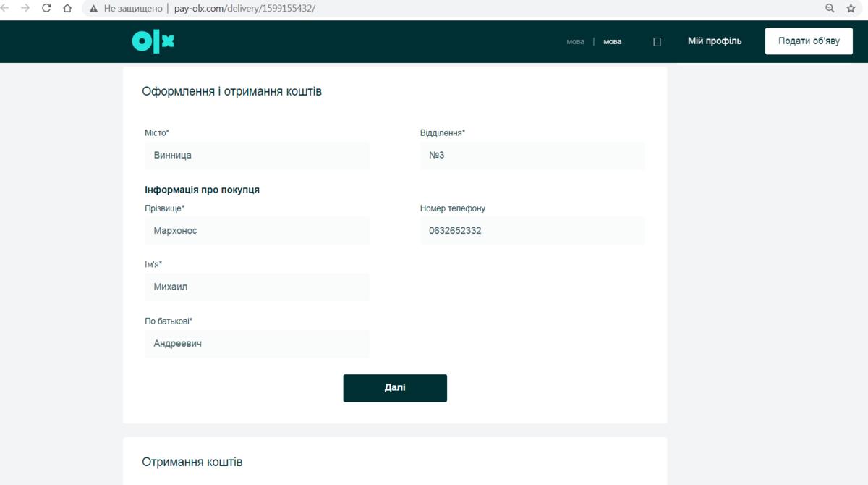Click the По батькові field with Андреевич
The width and height of the screenshot is (868, 485).
pos(257,343)
